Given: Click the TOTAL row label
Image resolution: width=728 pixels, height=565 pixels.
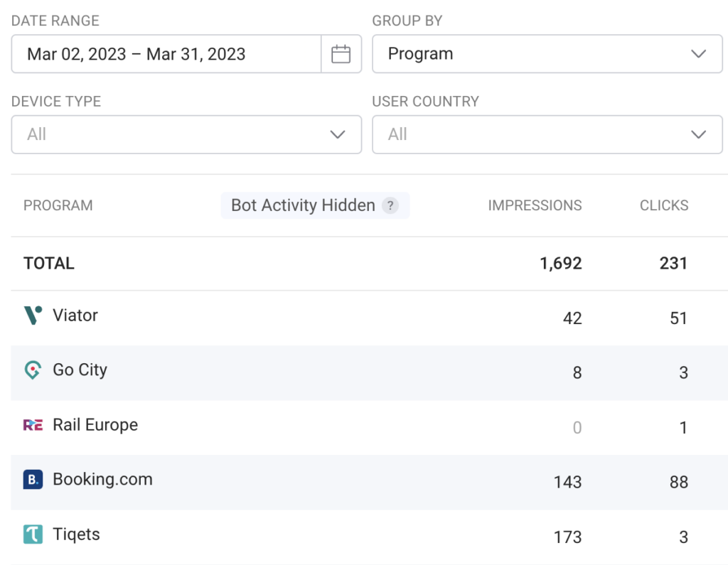Looking at the screenshot, I should pos(49,263).
